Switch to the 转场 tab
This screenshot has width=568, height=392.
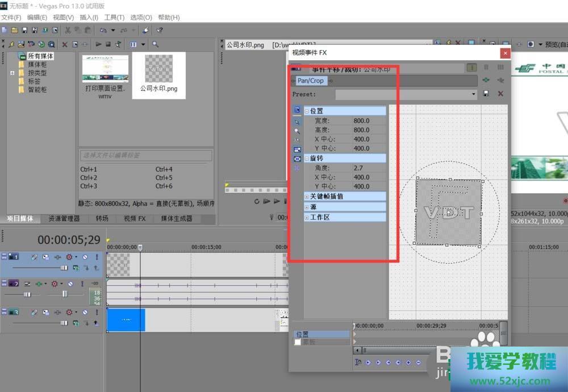coord(102,218)
